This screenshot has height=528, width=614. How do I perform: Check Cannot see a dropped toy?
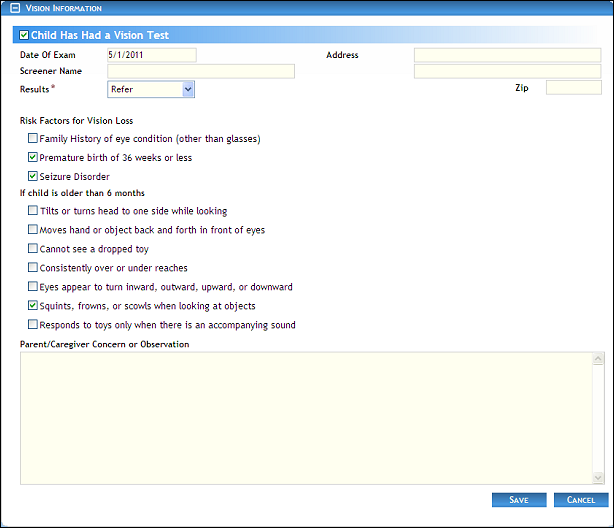coord(33,249)
